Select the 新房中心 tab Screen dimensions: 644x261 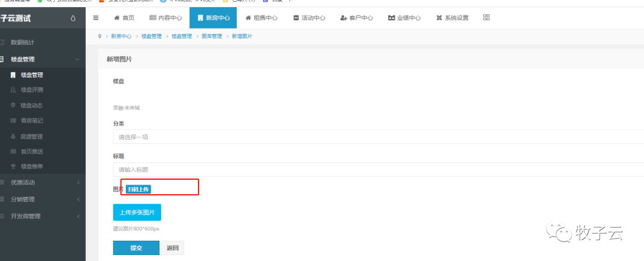[213, 18]
